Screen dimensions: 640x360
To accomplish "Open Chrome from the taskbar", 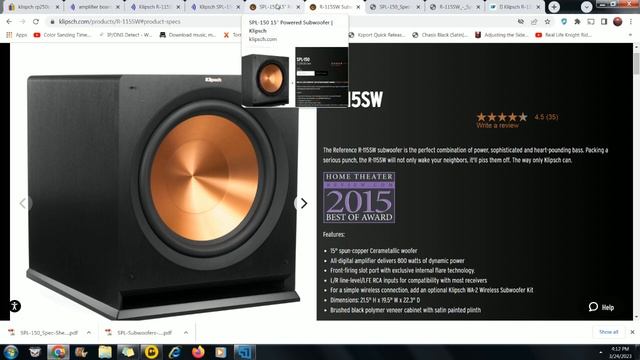I will click(58, 352).
